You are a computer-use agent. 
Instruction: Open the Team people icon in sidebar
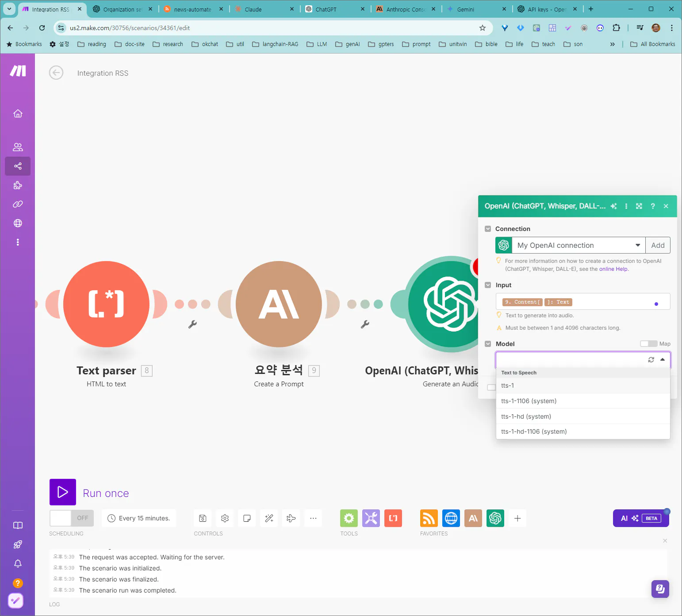18,147
